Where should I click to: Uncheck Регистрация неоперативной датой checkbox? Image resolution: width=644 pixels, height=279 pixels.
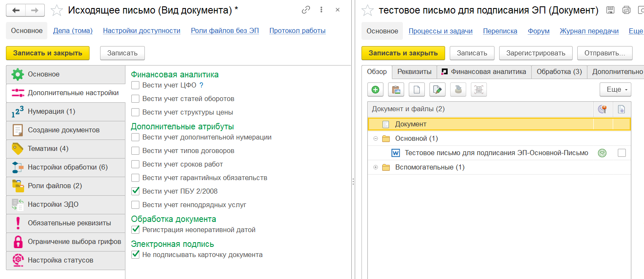coord(136,230)
